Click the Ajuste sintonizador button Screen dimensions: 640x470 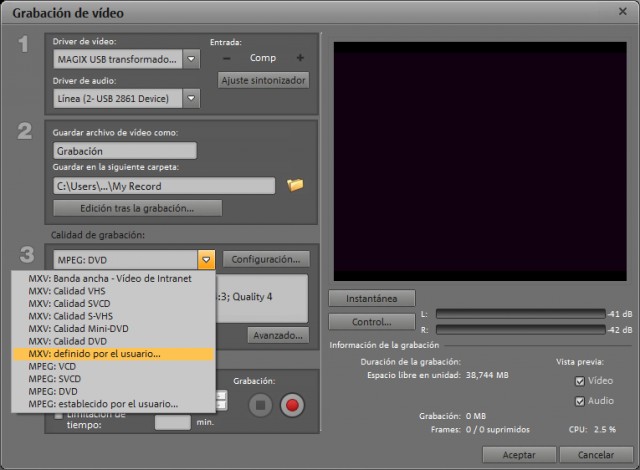pyautogui.click(x=263, y=80)
